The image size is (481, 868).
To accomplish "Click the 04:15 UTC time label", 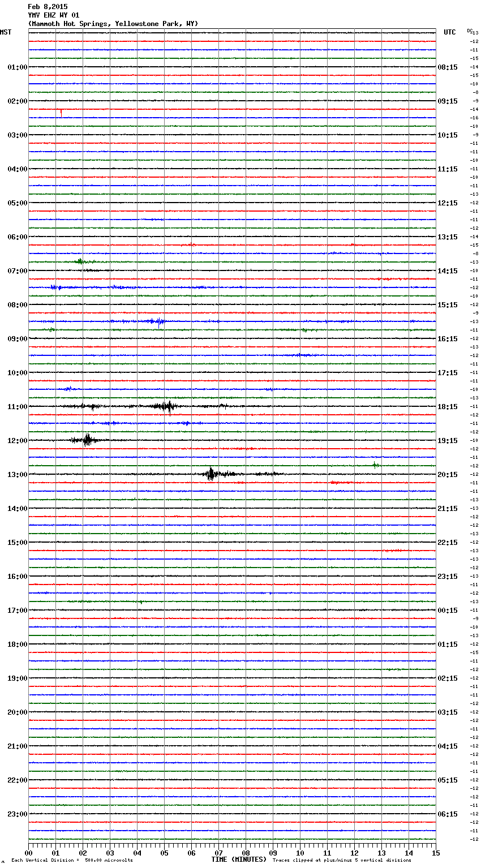I will [x=448, y=746].
